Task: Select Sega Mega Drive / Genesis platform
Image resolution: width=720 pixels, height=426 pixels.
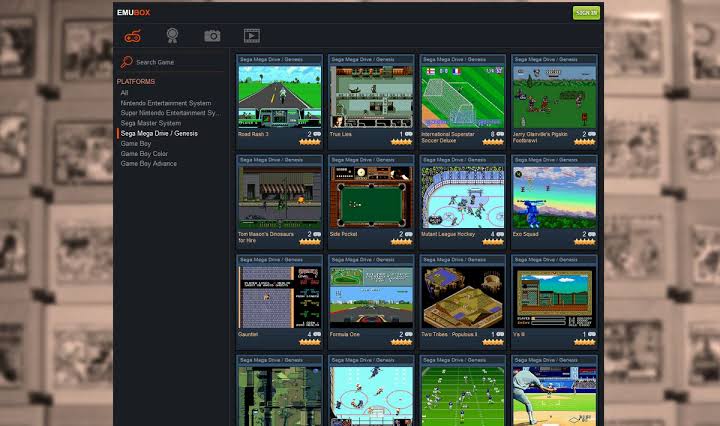Action: 159,133
